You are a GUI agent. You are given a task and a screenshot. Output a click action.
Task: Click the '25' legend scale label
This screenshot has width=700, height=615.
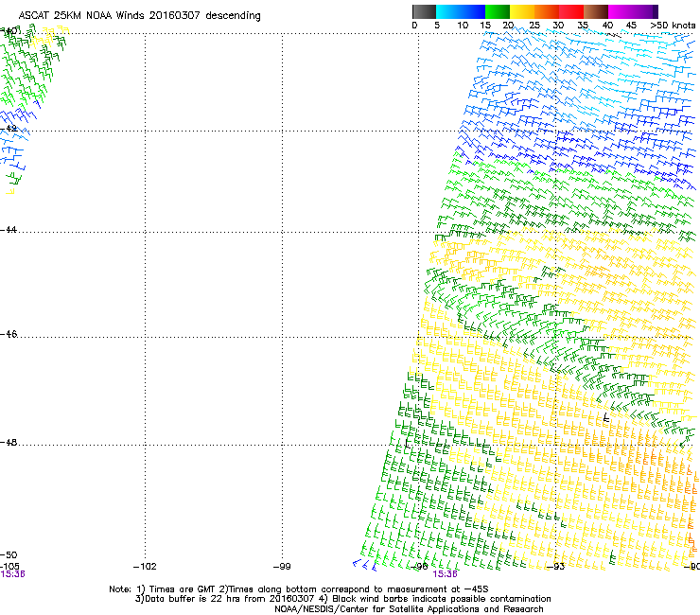click(x=534, y=26)
